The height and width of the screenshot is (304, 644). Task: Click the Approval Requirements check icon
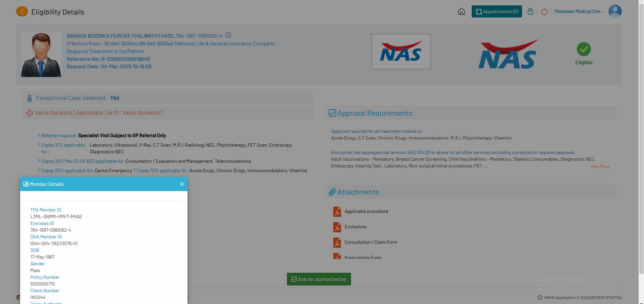[332, 113]
